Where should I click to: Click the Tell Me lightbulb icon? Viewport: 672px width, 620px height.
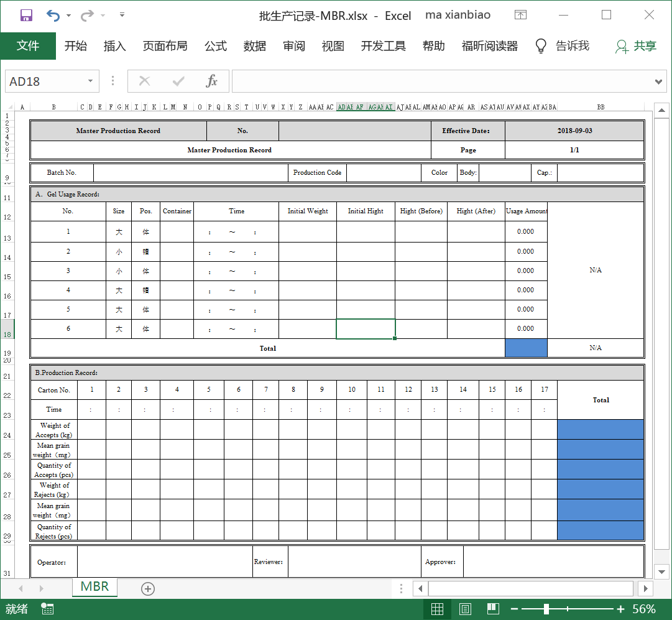pos(541,46)
